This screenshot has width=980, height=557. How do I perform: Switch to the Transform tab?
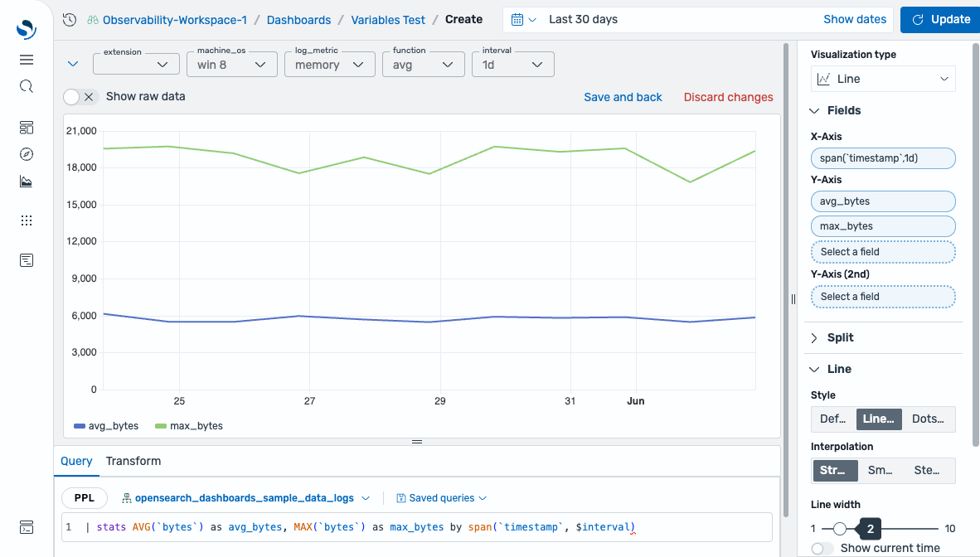(133, 462)
